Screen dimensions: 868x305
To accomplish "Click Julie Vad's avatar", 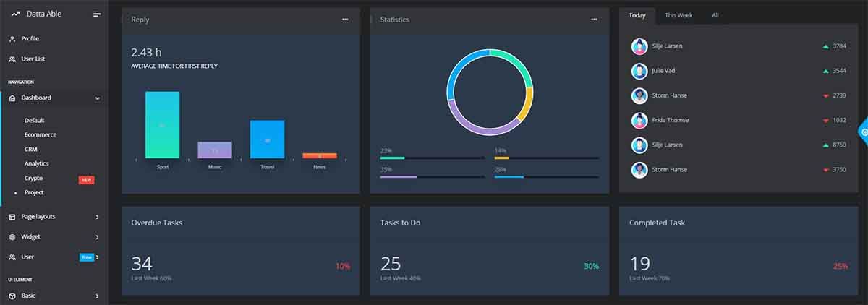I will (639, 71).
